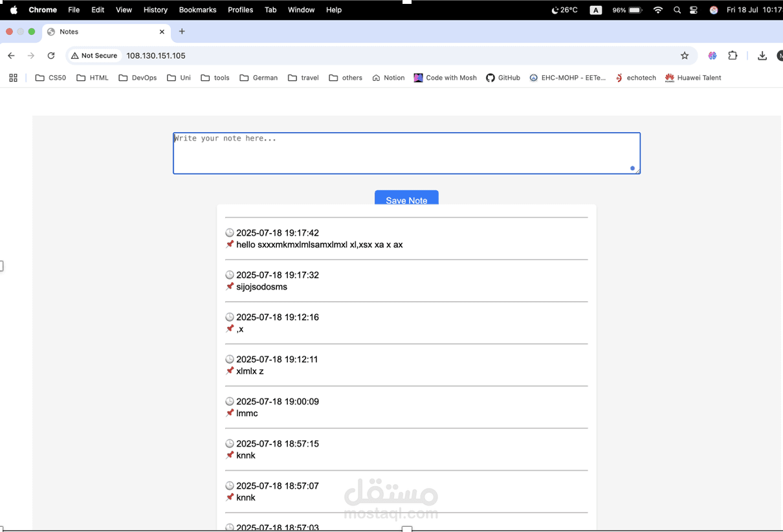Open the echotech bookmark
Viewport: 783px width, 532px height.
click(x=635, y=78)
